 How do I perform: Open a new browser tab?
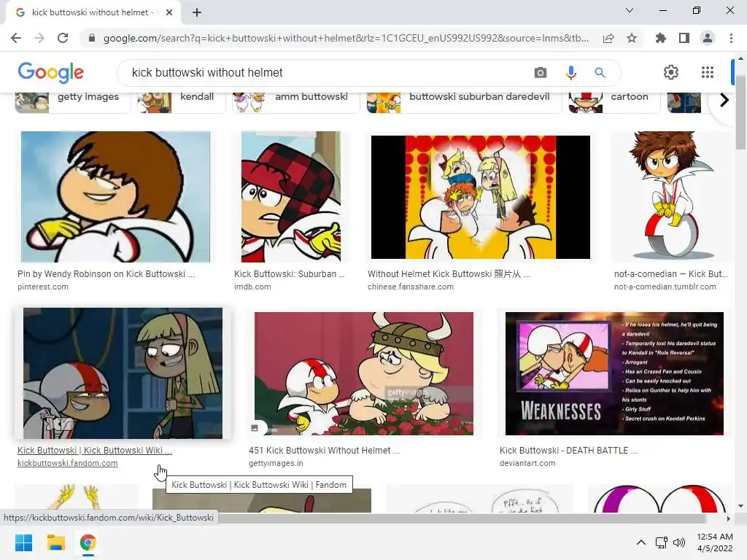(x=197, y=12)
